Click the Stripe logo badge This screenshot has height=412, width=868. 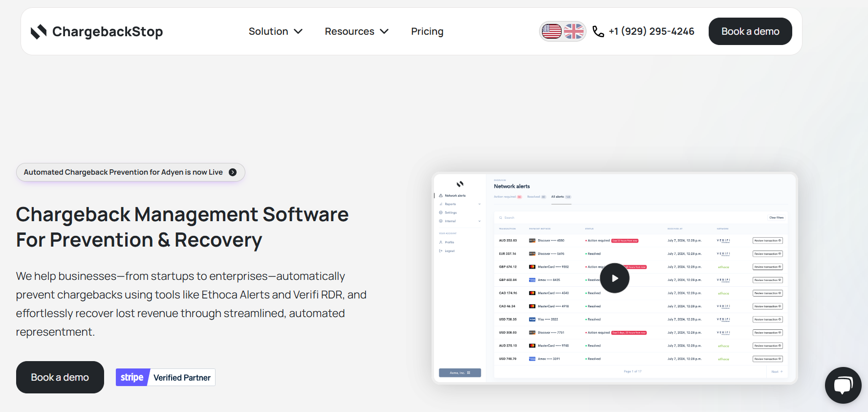(x=132, y=377)
